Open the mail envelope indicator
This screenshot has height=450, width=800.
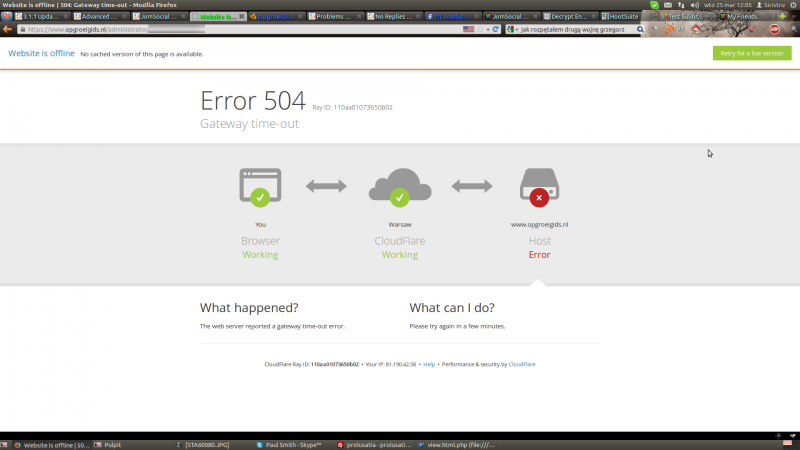pos(667,5)
